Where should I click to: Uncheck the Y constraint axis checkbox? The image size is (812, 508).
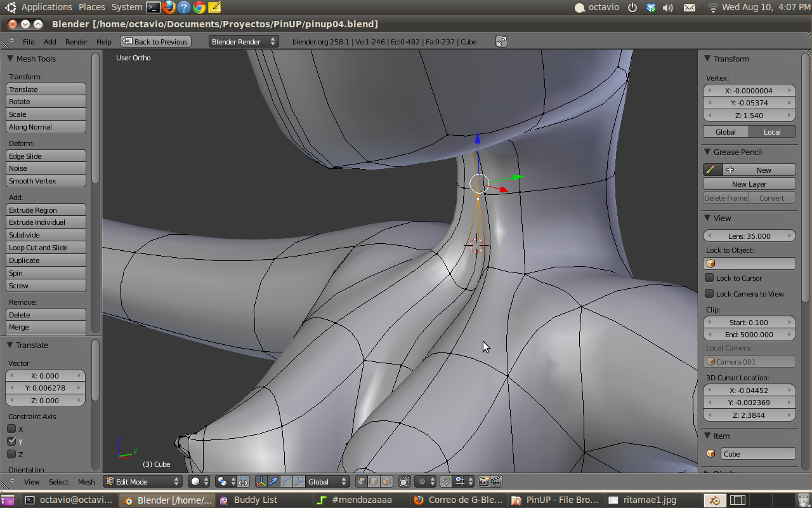(x=11, y=441)
